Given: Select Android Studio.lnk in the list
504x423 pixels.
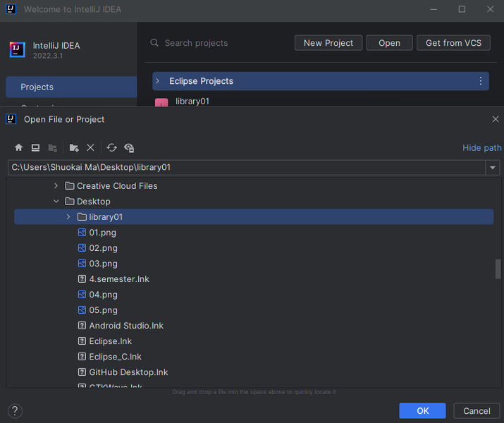Looking at the screenshot, I should tap(254, 326).
